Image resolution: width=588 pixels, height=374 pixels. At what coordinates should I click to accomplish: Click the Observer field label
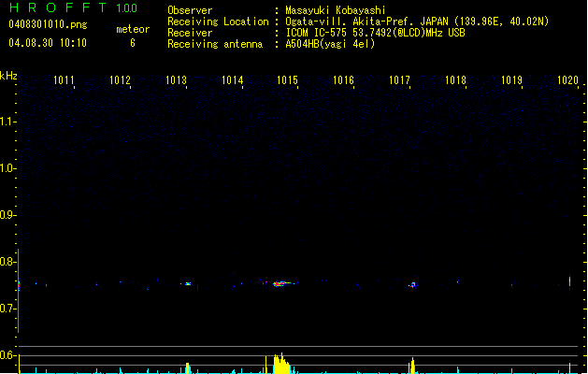pos(190,10)
